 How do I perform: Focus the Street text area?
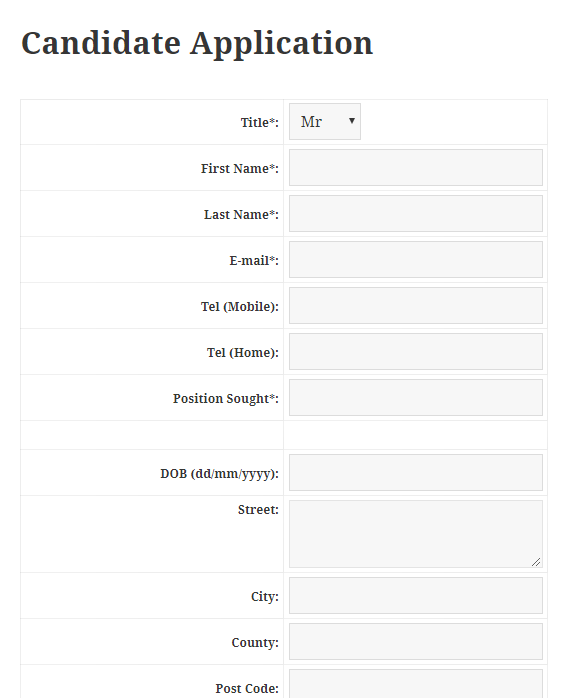(416, 534)
